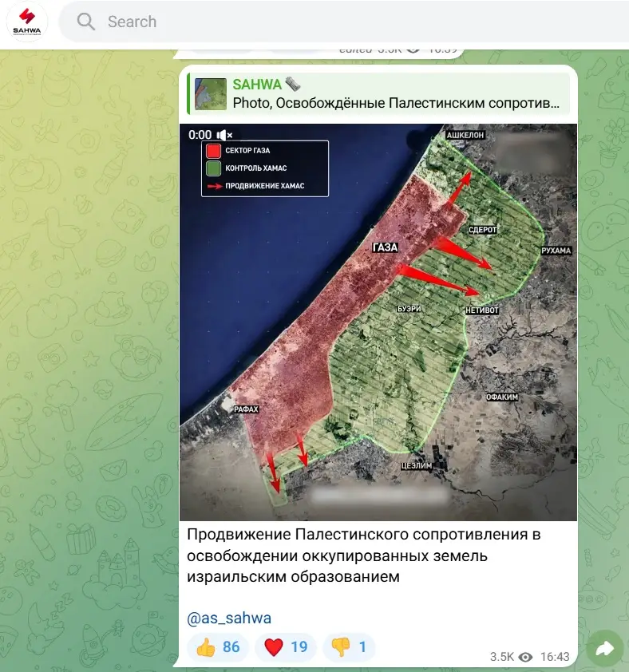629x672 pixels.
Task: Open the map video at ГАЗА label
Action: [x=385, y=248]
